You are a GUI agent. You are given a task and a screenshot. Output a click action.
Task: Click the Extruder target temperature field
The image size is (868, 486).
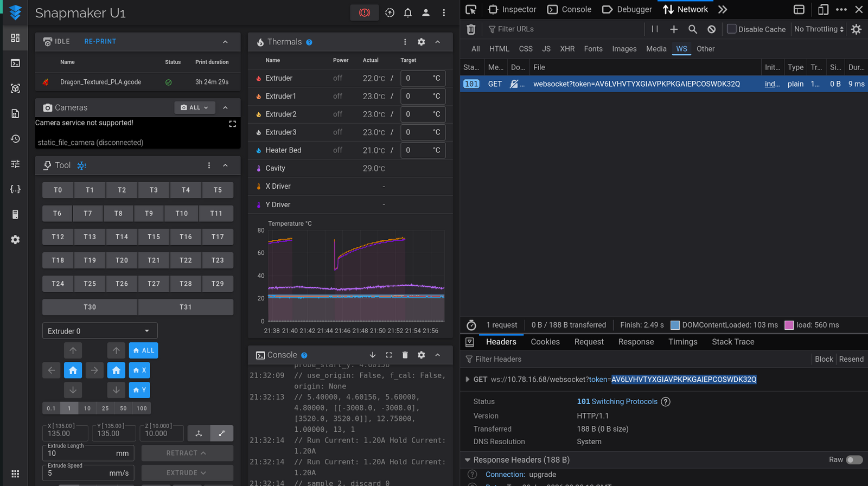coord(423,78)
